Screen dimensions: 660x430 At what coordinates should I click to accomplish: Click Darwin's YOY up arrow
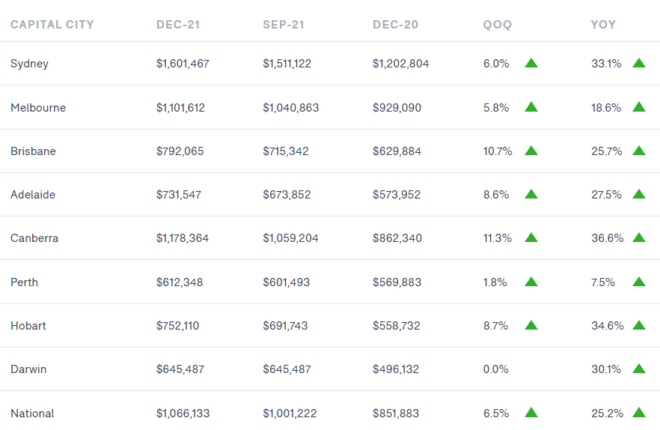tap(639, 369)
